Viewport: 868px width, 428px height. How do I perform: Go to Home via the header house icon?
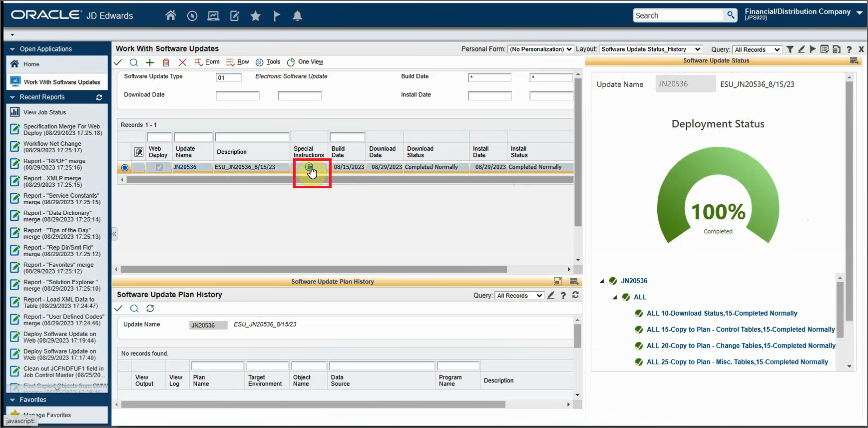click(x=171, y=15)
